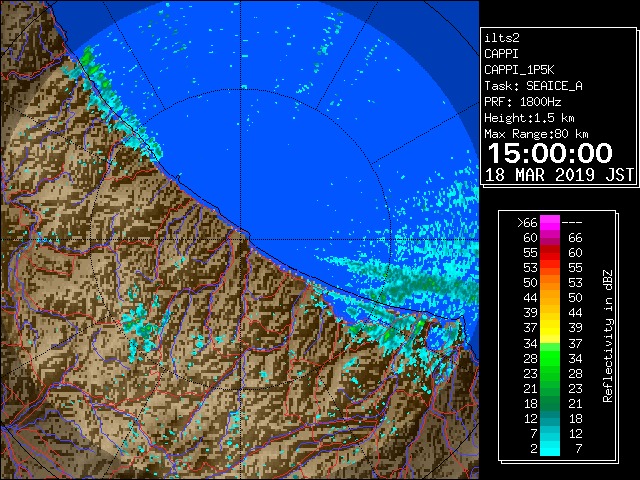Select the "Height:1.5 km" text

coord(529,118)
